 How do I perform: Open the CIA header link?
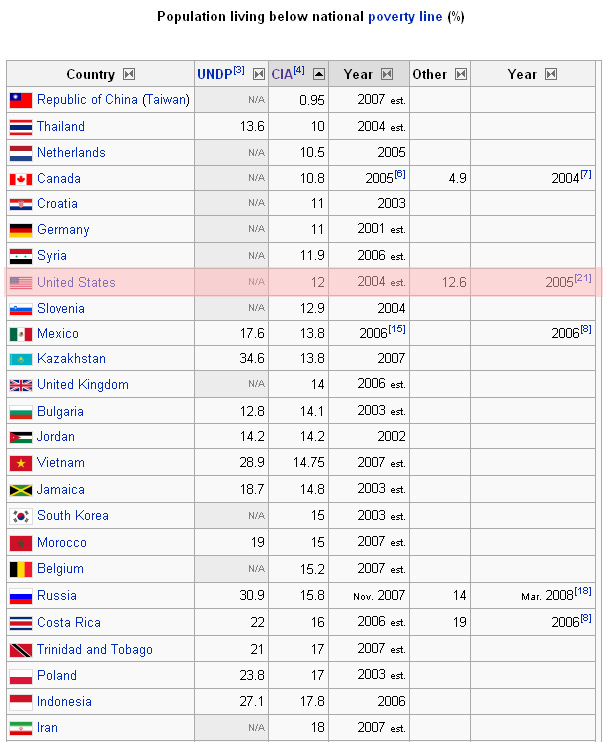(282, 74)
